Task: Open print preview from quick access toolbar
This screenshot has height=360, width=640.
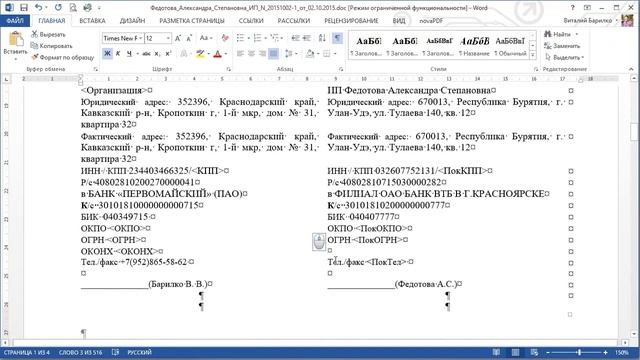Action: pyautogui.click(x=73, y=7)
